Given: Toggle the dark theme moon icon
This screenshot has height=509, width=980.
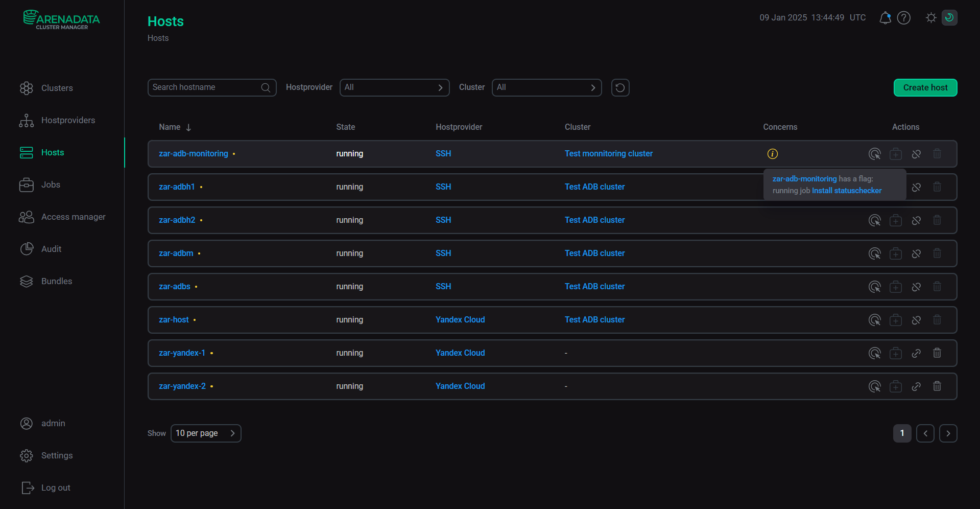Looking at the screenshot, I should 949,17.
